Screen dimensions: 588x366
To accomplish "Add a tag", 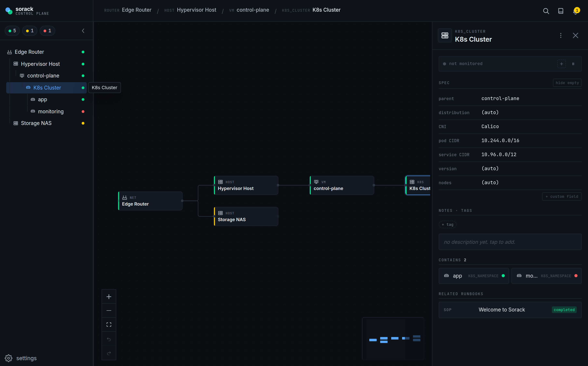I will tap(448, 225).
